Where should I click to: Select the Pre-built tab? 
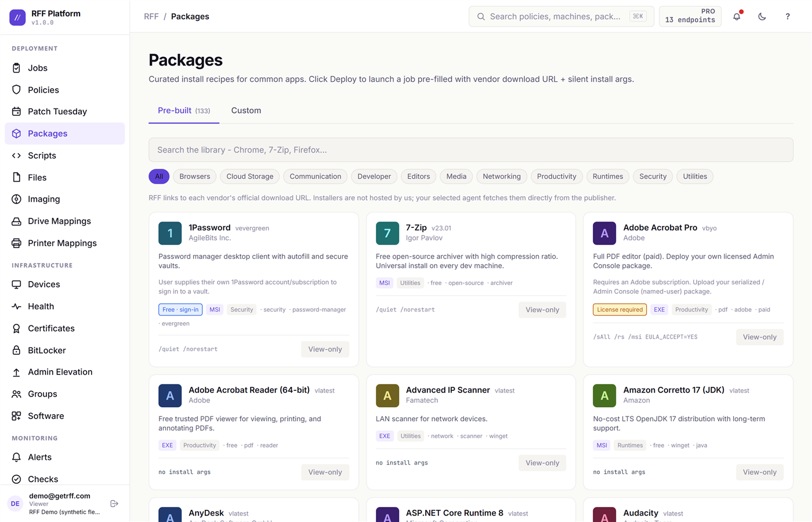[184, 110]
